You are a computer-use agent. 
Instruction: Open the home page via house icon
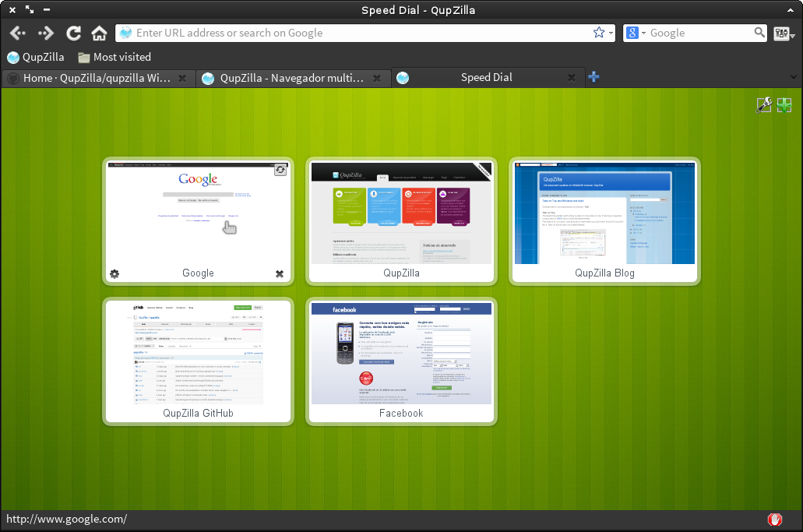(x=99, y=33)
